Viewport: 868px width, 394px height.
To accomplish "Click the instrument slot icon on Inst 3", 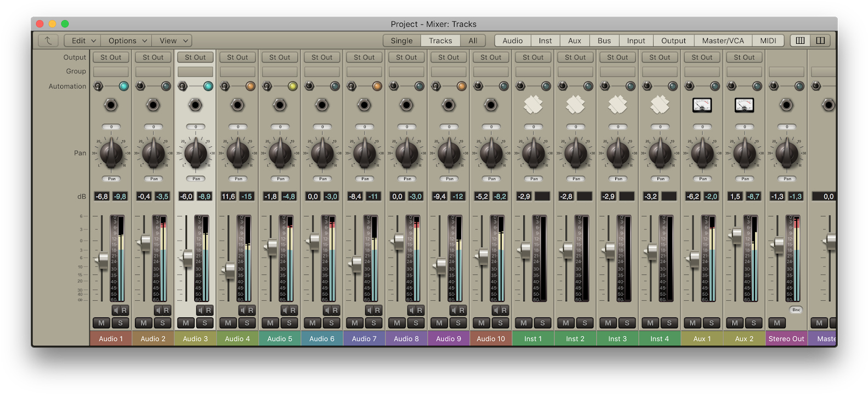I will 617,105.
